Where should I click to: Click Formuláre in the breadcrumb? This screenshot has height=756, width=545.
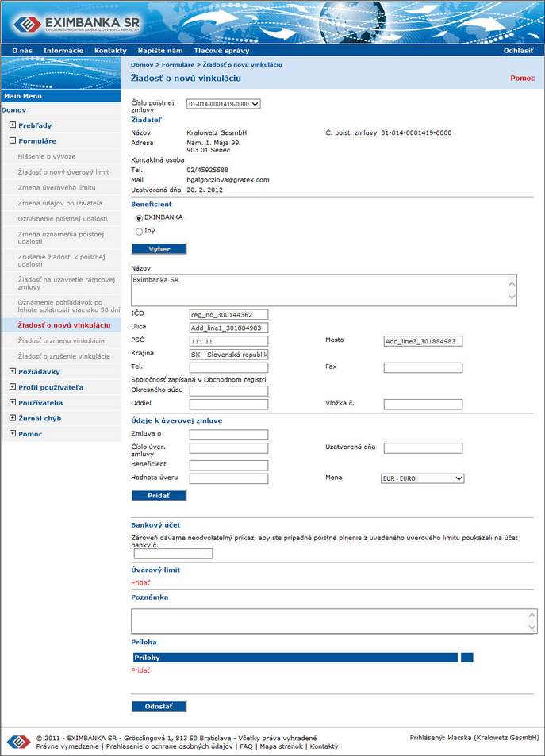[x=178, y=64]
